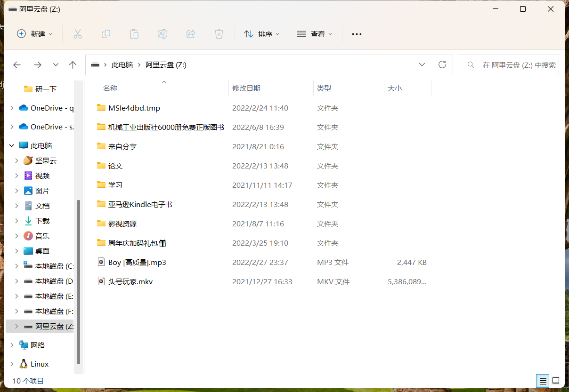
Task: Click the Copy icon in toolbar
Action: click(x=106, y=34)
